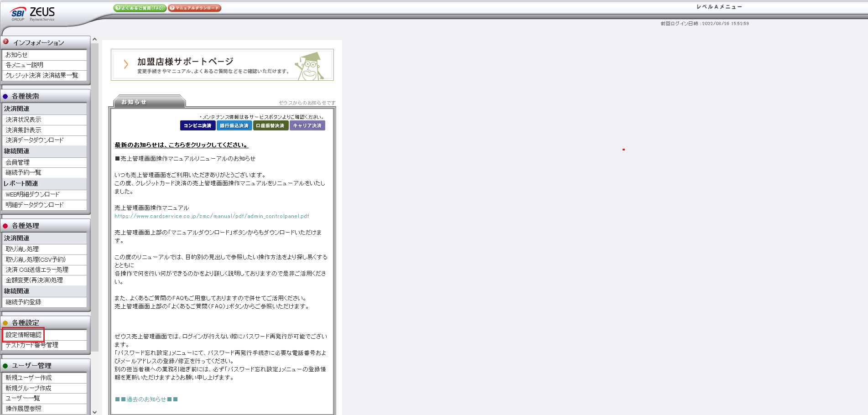868x415 pixels.
Task: Select the お知らせ tab header
Action: (149, 102)
